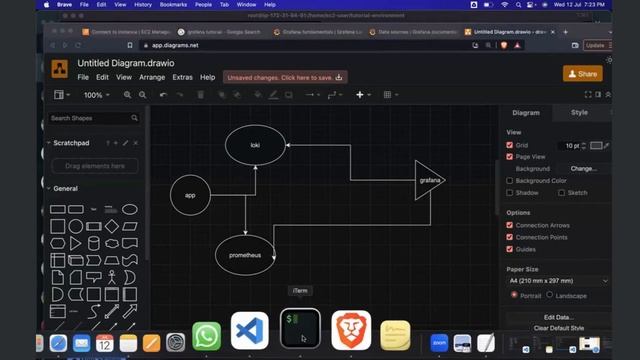
Task: Switch to the Diagram tab
Action: tap(526, 113)
